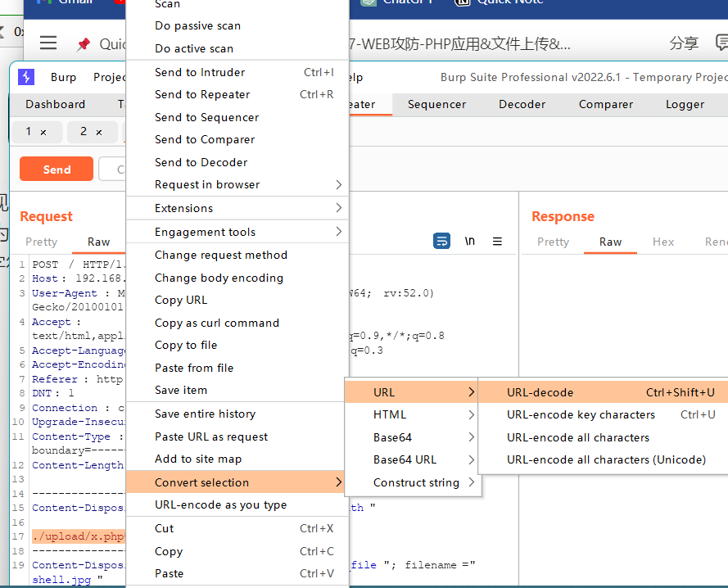Toggle the \n non-printable characters icon

[x=470, y=241]
